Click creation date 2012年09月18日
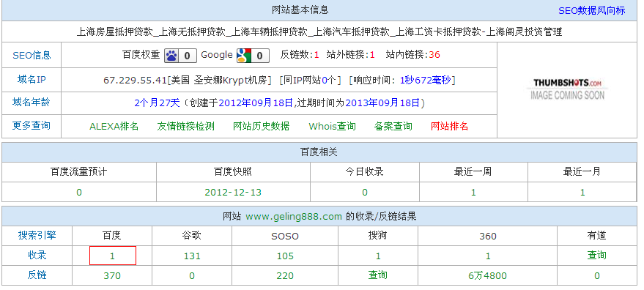The image size is (644, 290). tap(256, 103)
